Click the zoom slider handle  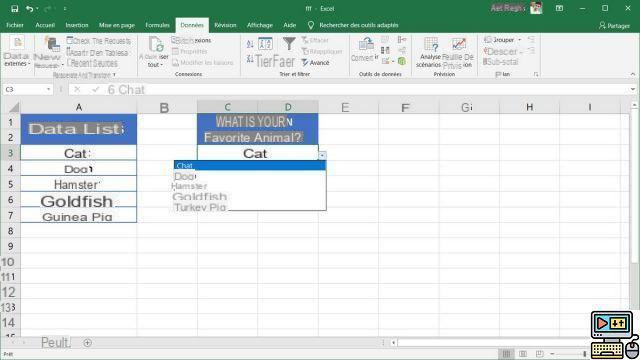coord(585,354)
